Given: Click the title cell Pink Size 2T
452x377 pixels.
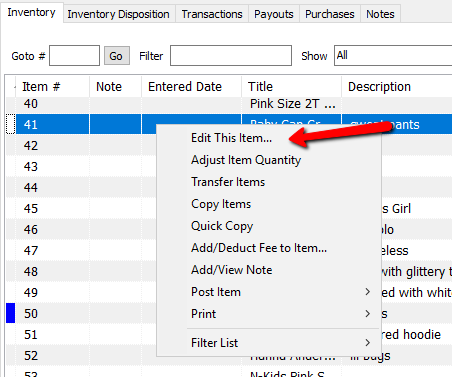Looking at the screenshot, I should pyautogui.click(x=291, y=104).
